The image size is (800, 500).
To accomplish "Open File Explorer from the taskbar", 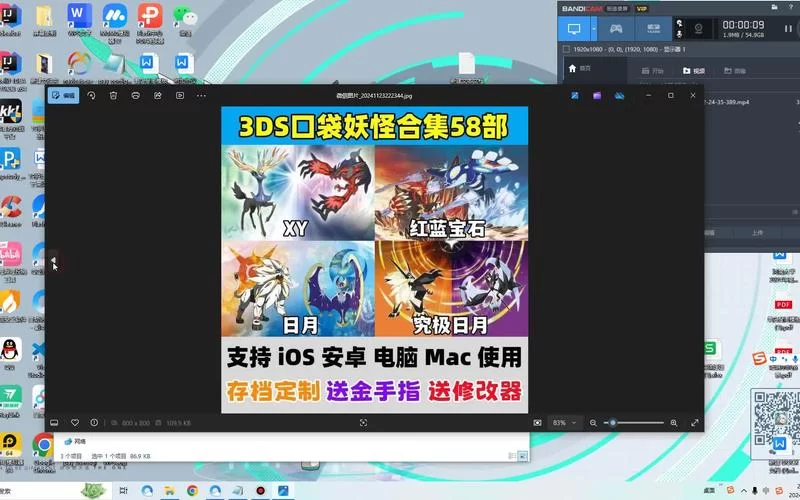I will (x=169, y=491).
